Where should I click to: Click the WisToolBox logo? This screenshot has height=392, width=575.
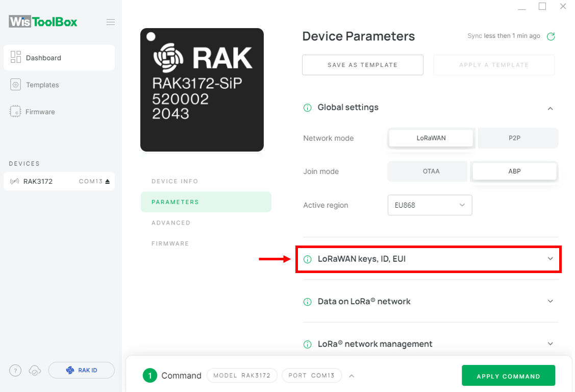click(x=43, y=21)
